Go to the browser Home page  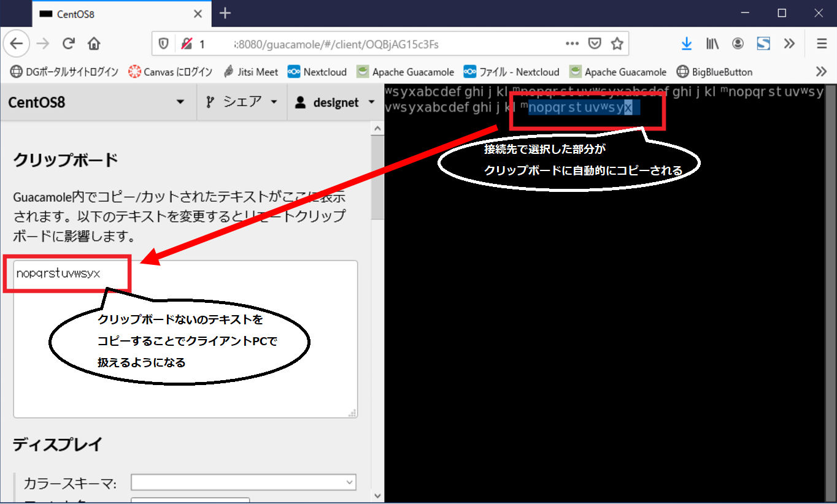(94, 44)
